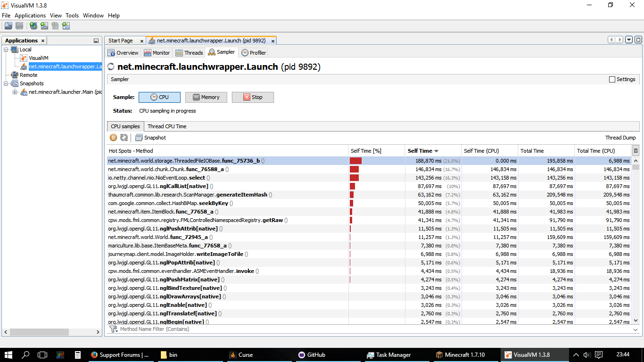Select VisualVM in the Applications tree
The image size is (644, 362).
[39, 58]
